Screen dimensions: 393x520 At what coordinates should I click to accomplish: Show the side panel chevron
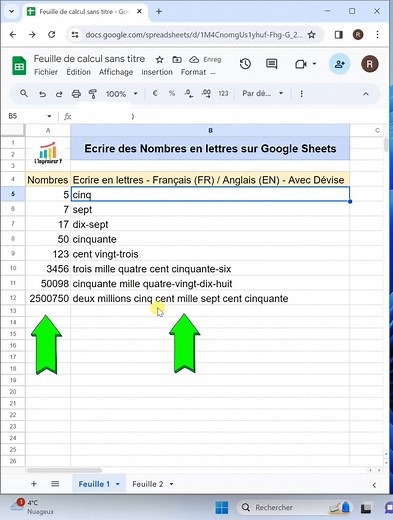[x=374, y=485]
